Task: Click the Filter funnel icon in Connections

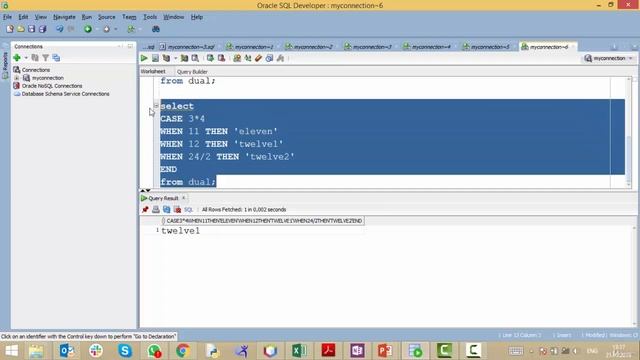Action: coord(46,58)
